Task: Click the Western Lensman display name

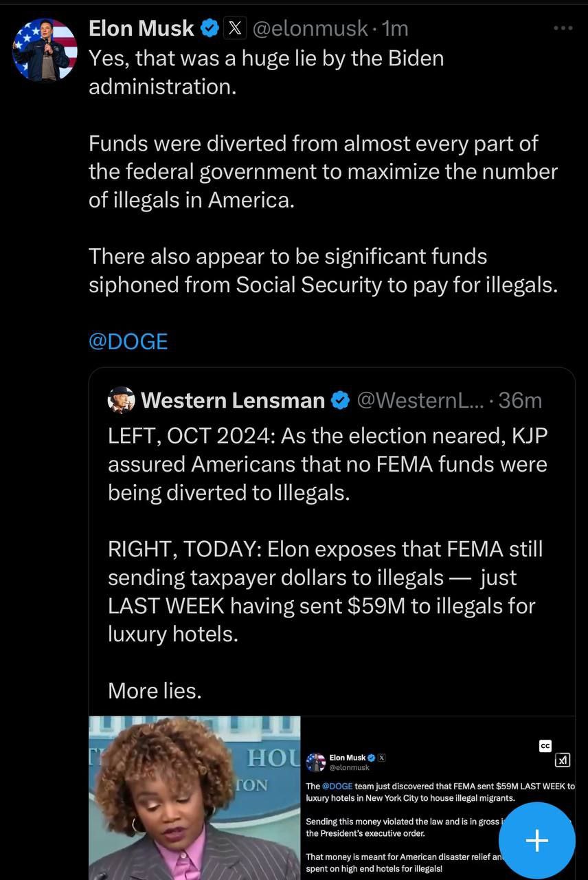Action: coord(232,400)
